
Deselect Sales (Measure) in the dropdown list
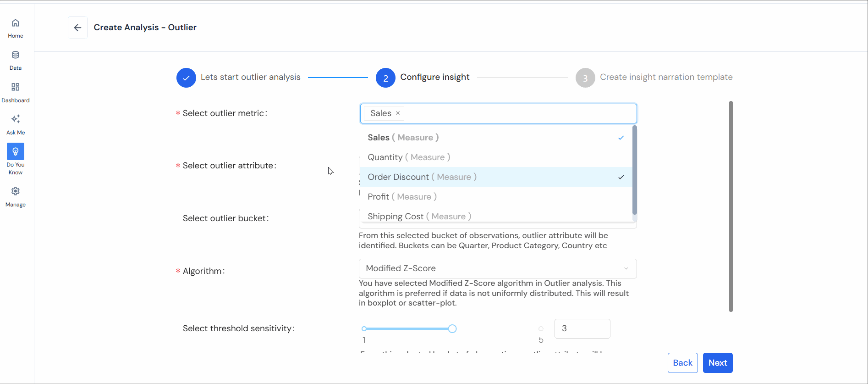[495, 138]
